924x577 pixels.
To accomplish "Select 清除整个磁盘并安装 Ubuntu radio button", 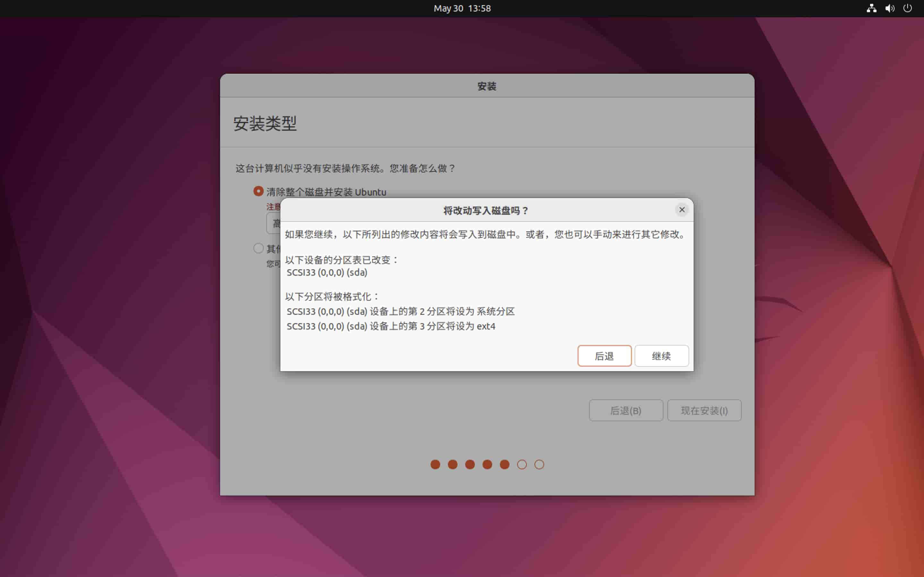I will click(x=259, y=191).
